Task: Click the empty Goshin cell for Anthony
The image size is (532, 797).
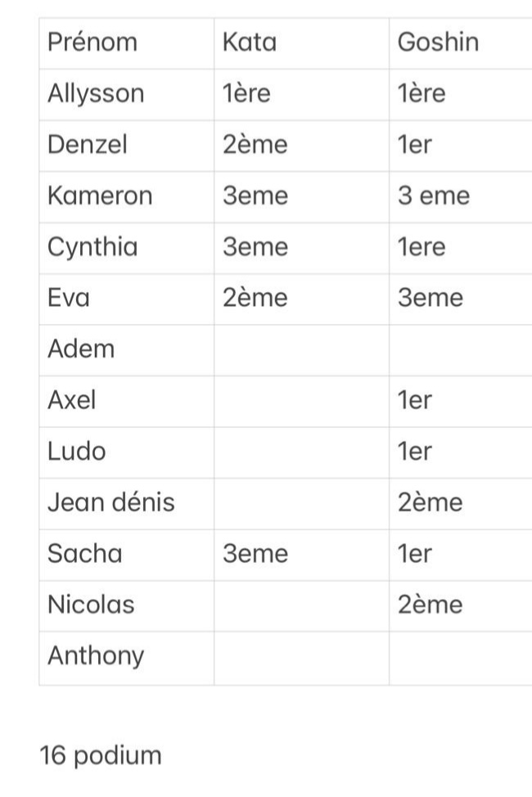Action: point(459,657)
